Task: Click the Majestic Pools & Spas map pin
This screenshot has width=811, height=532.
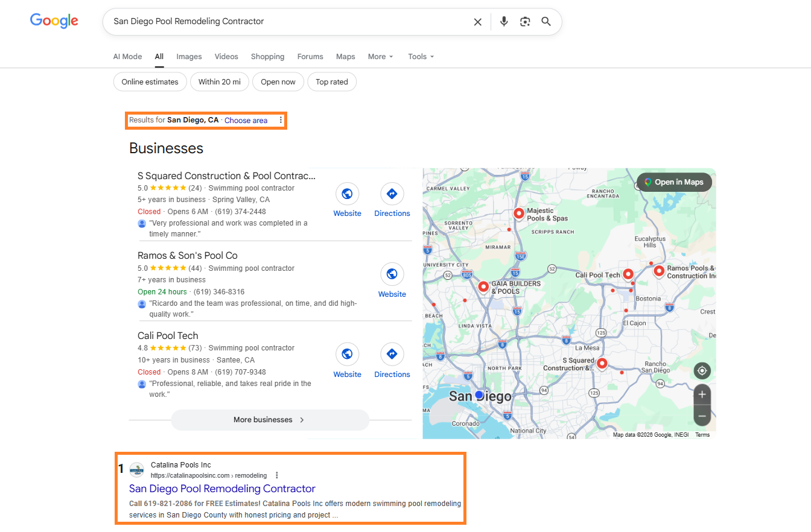Action: [519, 214]
